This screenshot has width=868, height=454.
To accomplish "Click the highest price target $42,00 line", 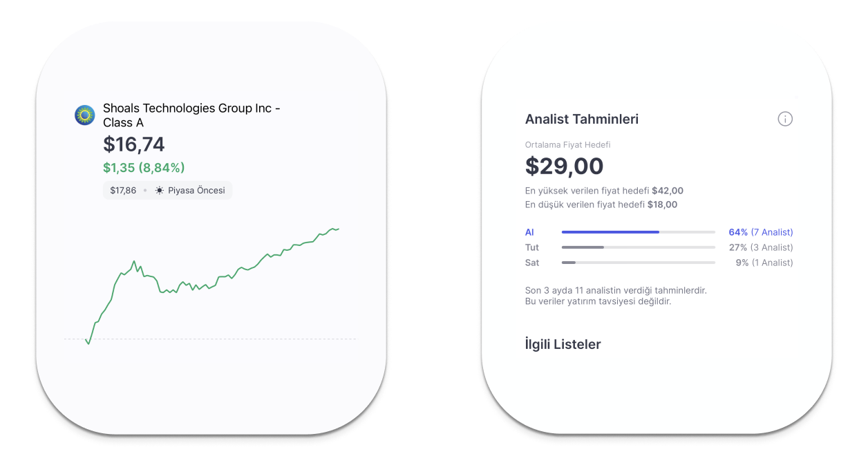I will 604,191.
